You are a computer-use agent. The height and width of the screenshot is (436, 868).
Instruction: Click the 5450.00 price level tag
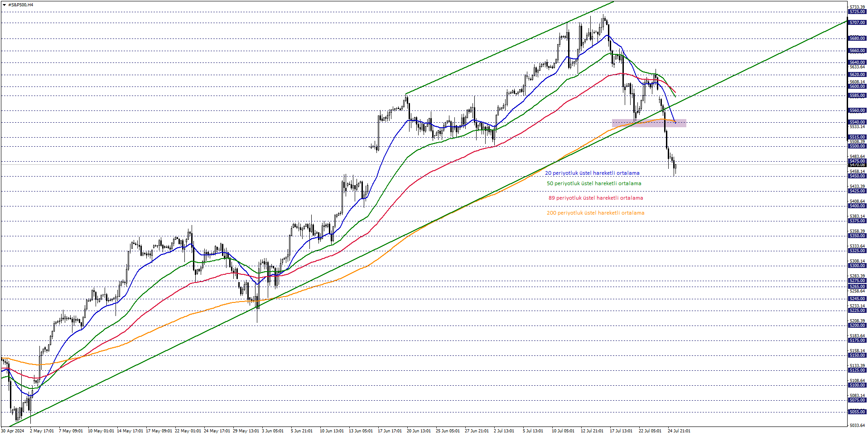point(857,176)
